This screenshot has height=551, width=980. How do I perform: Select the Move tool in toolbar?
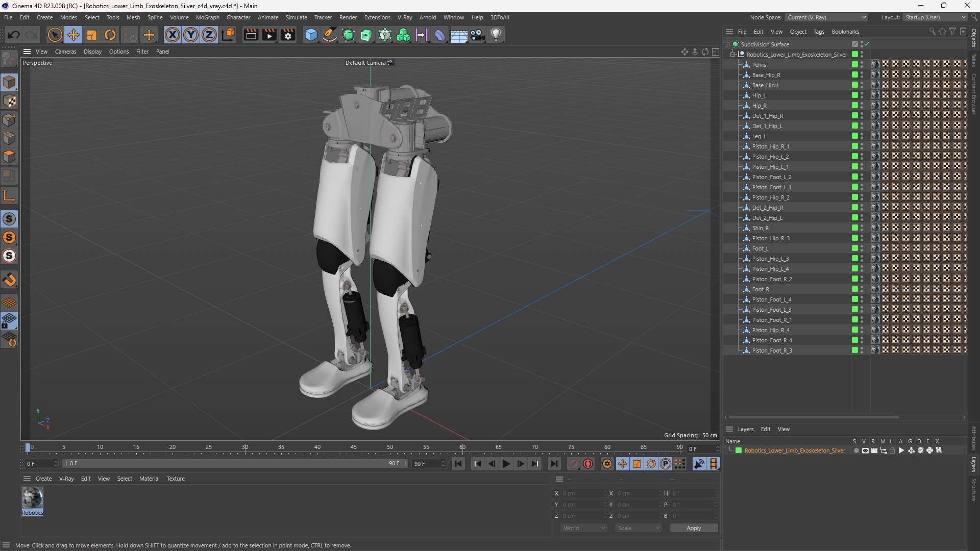(x=73, y=35)
